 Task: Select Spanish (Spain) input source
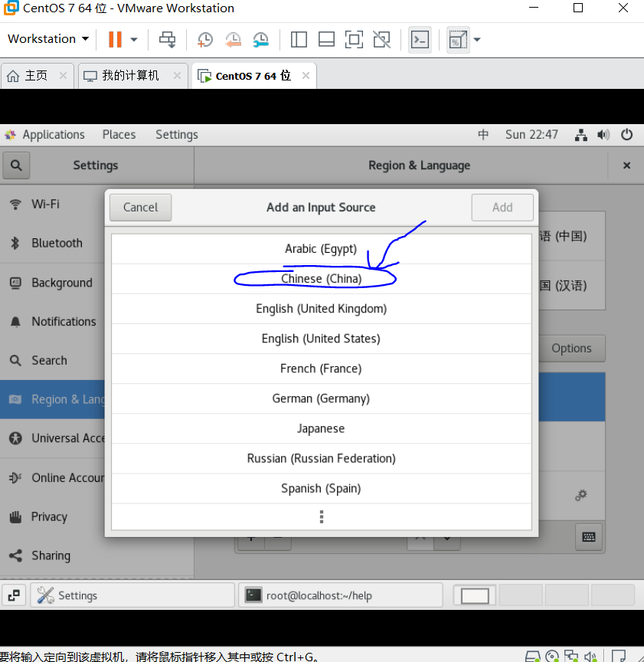coord(321,489)
